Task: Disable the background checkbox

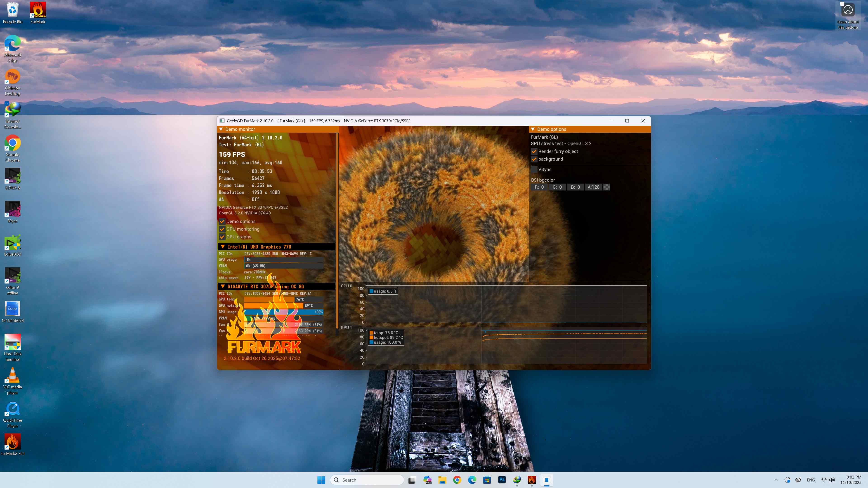Action: click(x=534, y=159)
